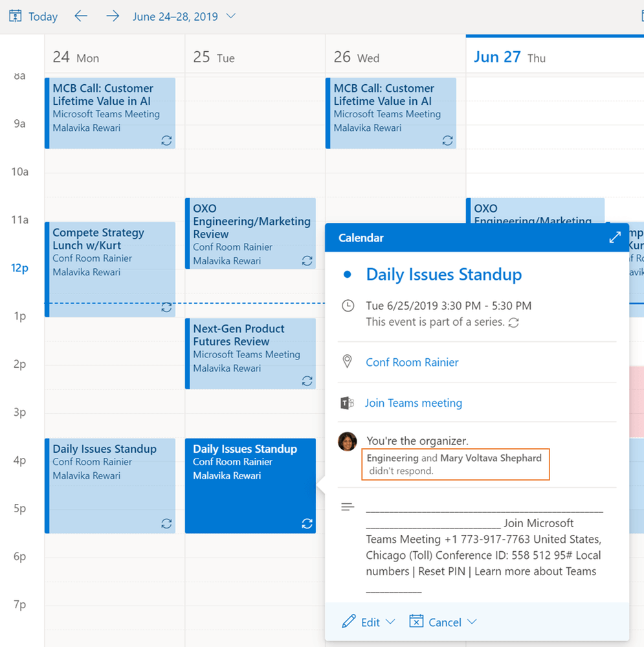The height and width of the screenshot is (647, 644).
Task: Click the Teams logo icon in popup
Action: tap(348, 403)
